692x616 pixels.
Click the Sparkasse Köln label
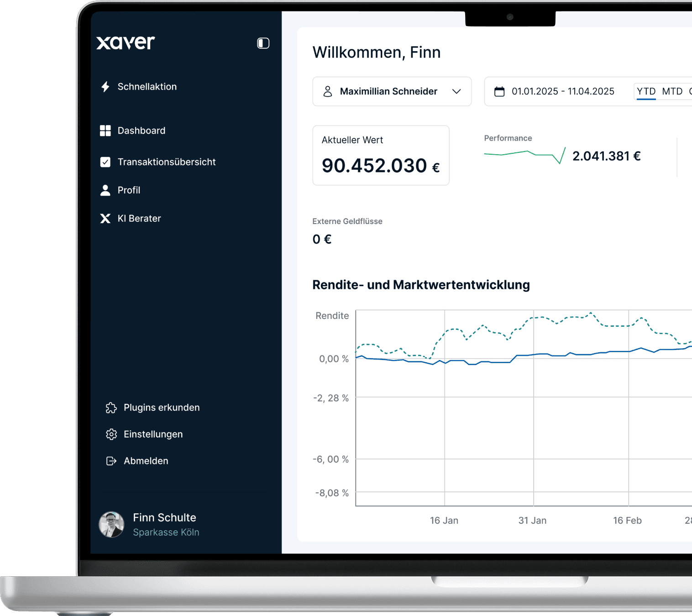[x=166, y=532]
